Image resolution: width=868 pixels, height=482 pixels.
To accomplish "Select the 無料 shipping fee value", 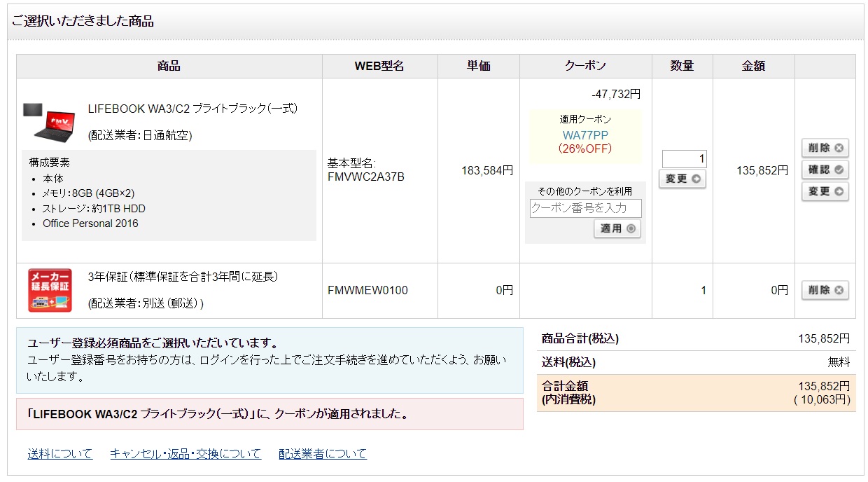I will 839,362.
